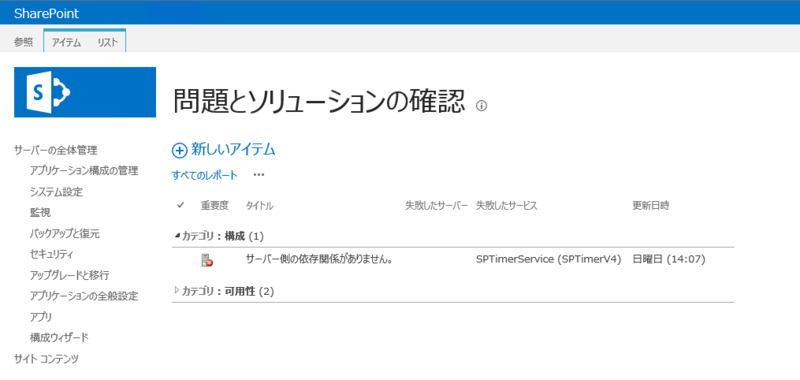This screenshot has height=380, width=800.
Task: Open セキュリティ in sidebar
Action: click(52, 255)
